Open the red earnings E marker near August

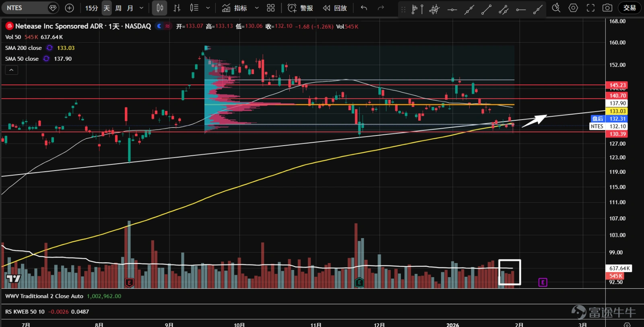point(129,283)
